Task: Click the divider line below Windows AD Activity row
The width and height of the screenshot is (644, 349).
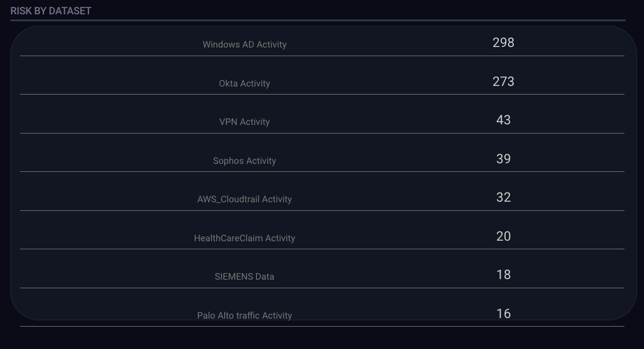Action: tap(322, 56)
